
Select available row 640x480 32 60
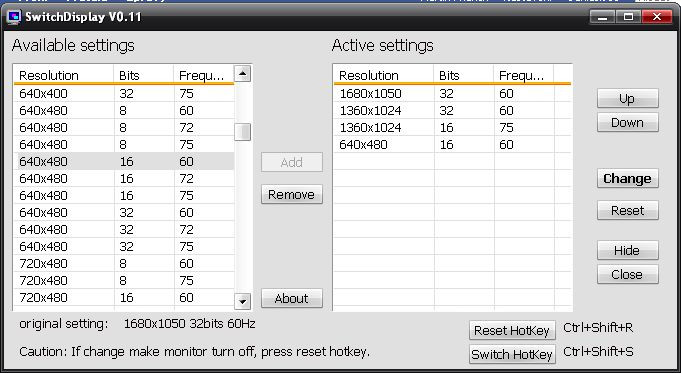(124, 212)
